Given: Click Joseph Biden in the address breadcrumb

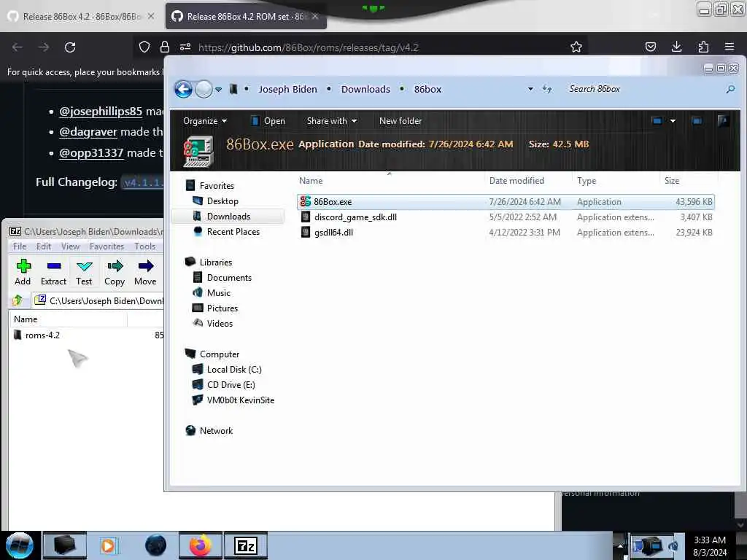Looking at the screenshot, I should tap(287, 89).
